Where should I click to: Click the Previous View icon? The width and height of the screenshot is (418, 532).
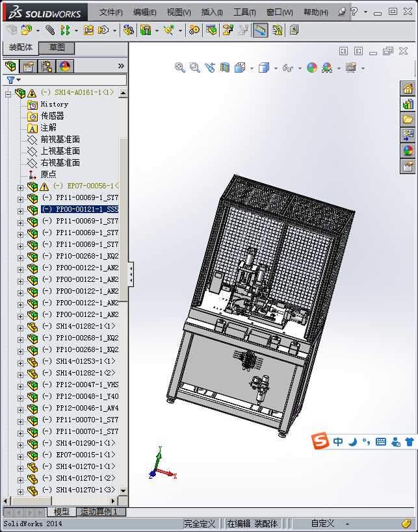tap(210, 68)
